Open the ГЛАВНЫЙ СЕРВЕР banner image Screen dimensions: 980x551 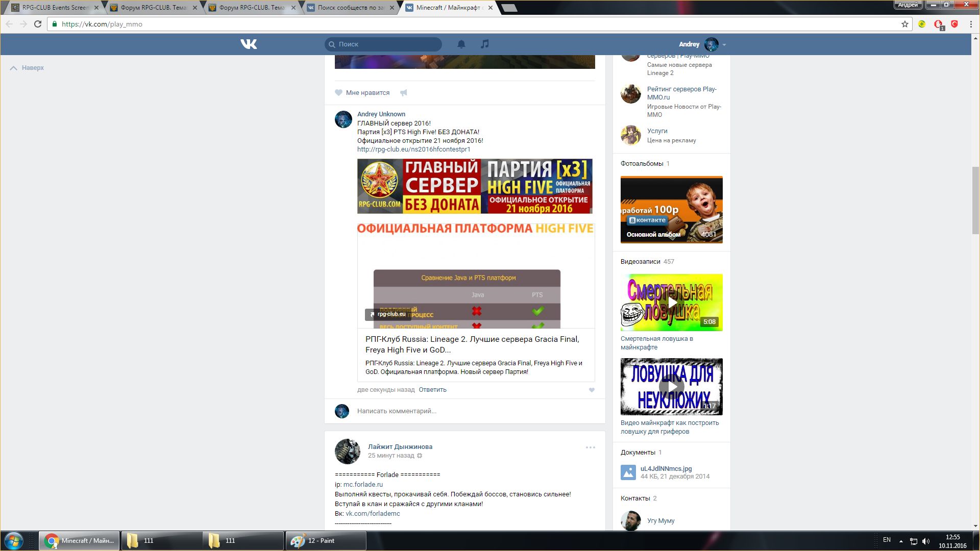tap(475, 186)
